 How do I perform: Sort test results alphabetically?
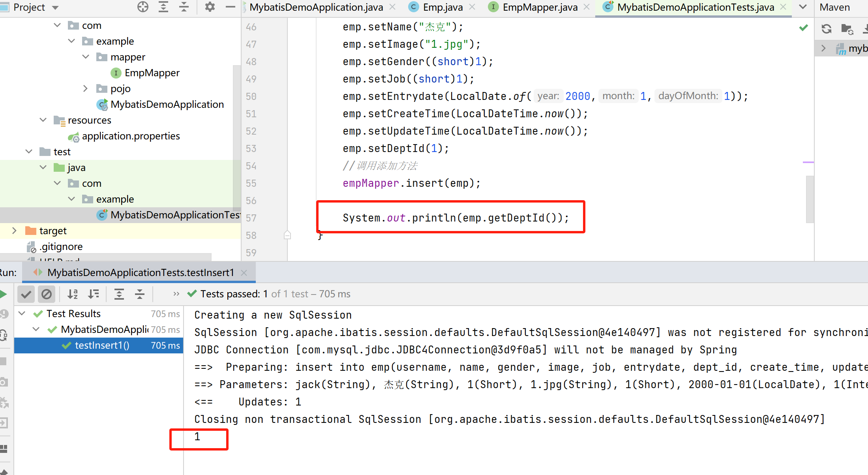coord(73,294)
